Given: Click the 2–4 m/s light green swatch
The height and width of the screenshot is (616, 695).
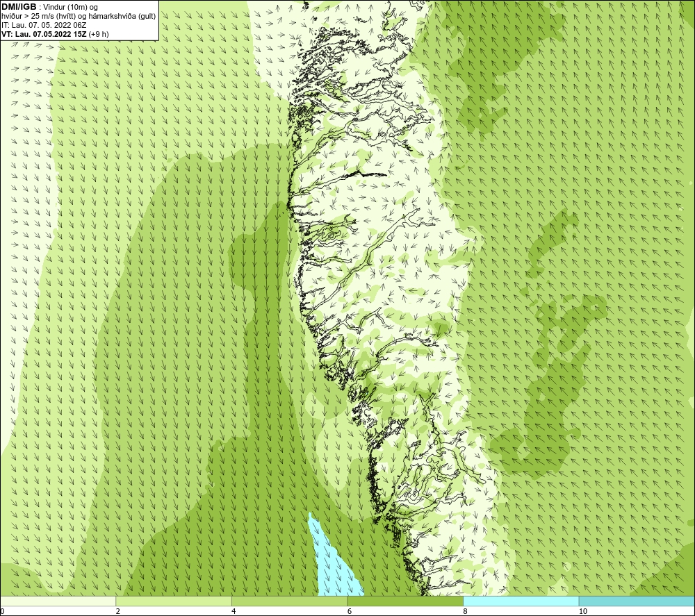Looking at the screenshot, I should click(x=174, y=601).
